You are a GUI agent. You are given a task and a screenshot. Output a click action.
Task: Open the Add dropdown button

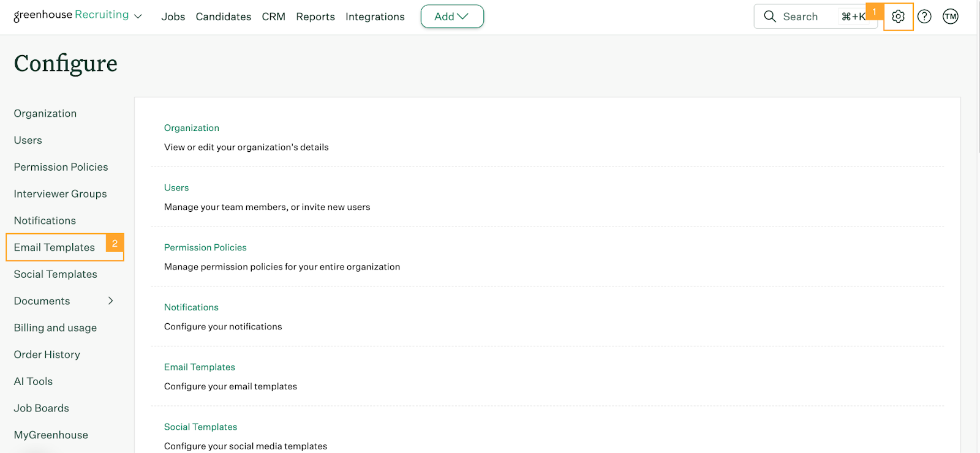tap(452, 17)
